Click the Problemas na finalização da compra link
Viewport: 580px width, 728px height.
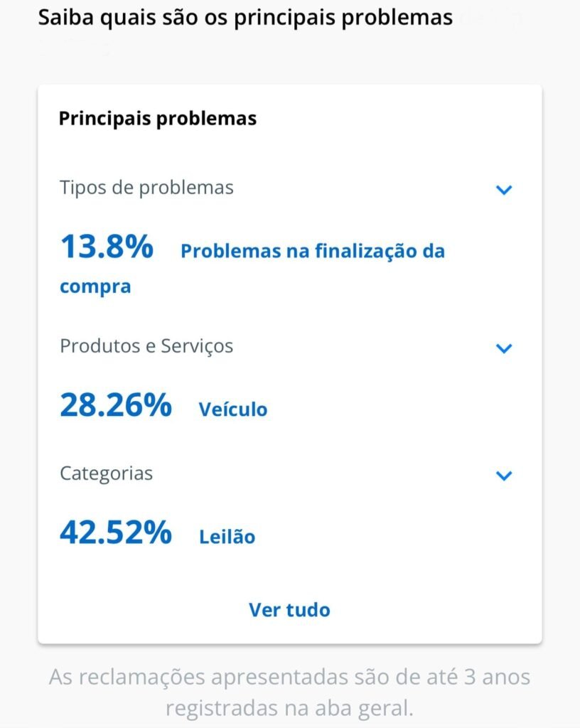click(312, 251)
